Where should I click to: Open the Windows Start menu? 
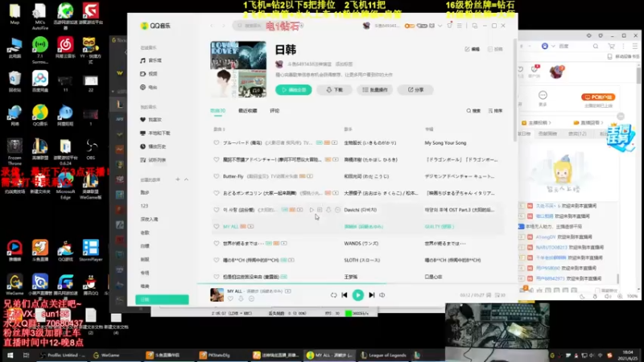[10, 355]
